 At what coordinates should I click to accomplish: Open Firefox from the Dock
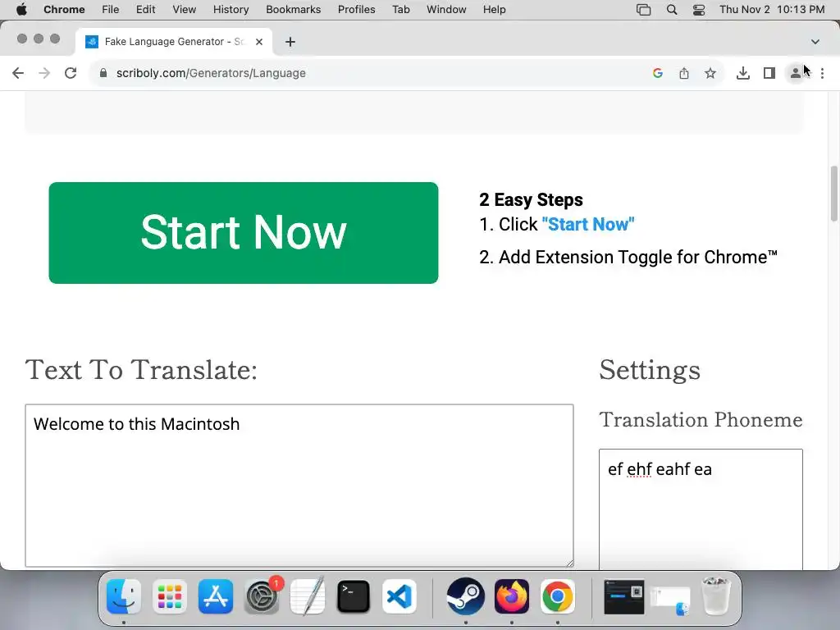[512, 596]
